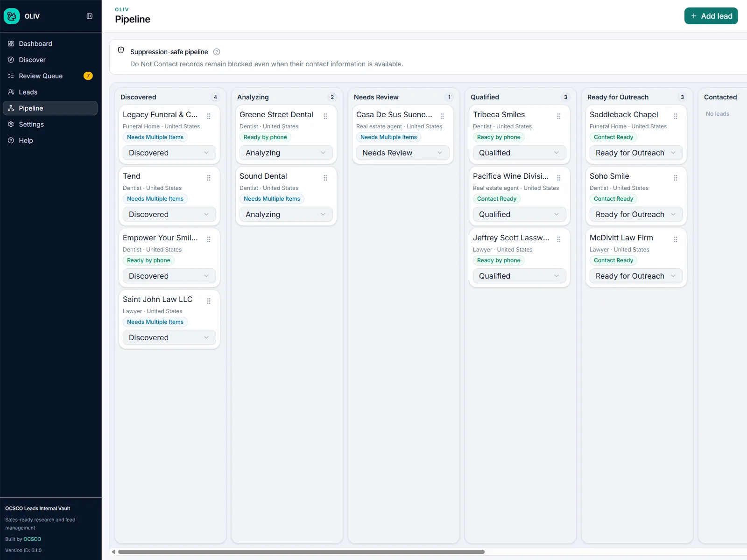
Task: Open Review Queue in sidebar
Action: pos(50,76)
